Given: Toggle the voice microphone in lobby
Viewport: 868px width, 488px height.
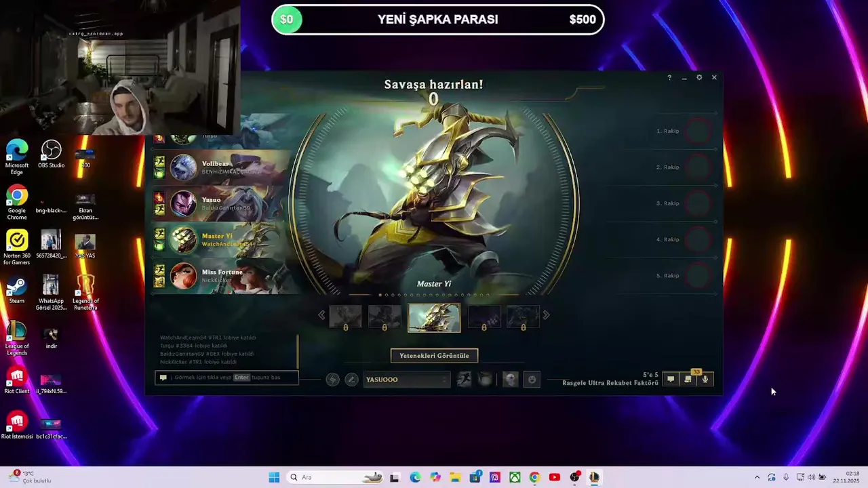Looking at the screenshot, I should [705, 380].
